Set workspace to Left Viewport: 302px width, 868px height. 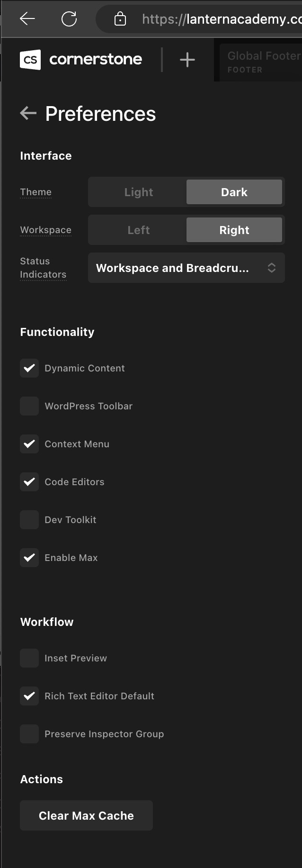pos(138,230)
